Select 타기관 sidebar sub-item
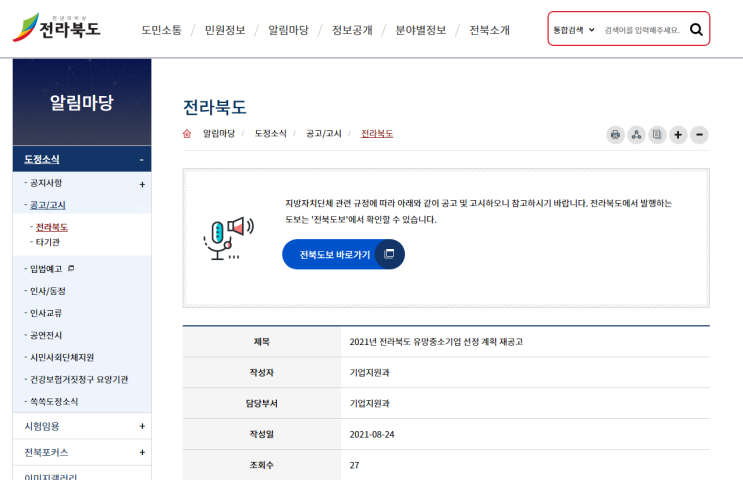This screenshot has width=743, height=480. tap(47, 242)
